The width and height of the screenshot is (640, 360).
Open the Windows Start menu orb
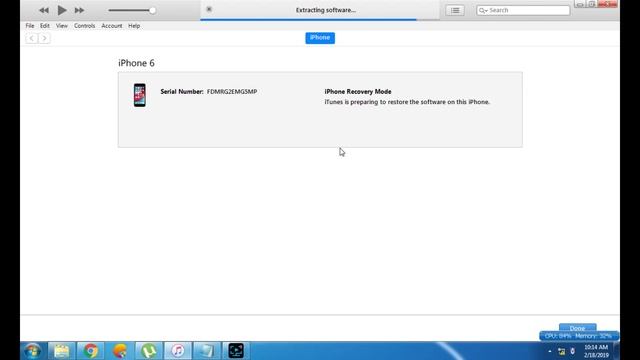(x=33, y=351)
